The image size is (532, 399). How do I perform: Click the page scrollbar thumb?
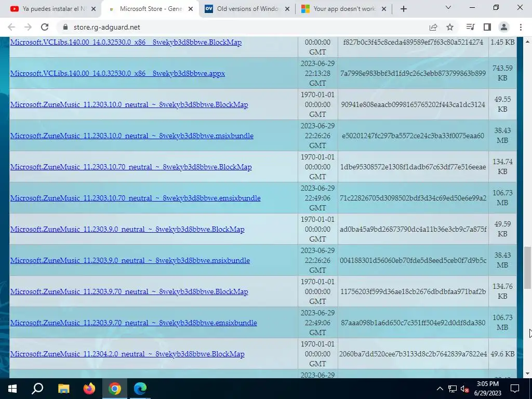pos(527,268)
